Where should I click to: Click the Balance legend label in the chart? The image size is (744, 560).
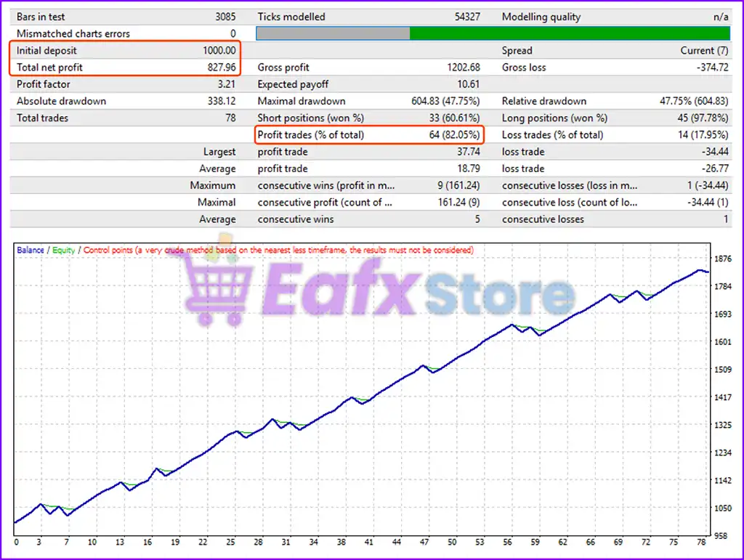pos(31,250)
